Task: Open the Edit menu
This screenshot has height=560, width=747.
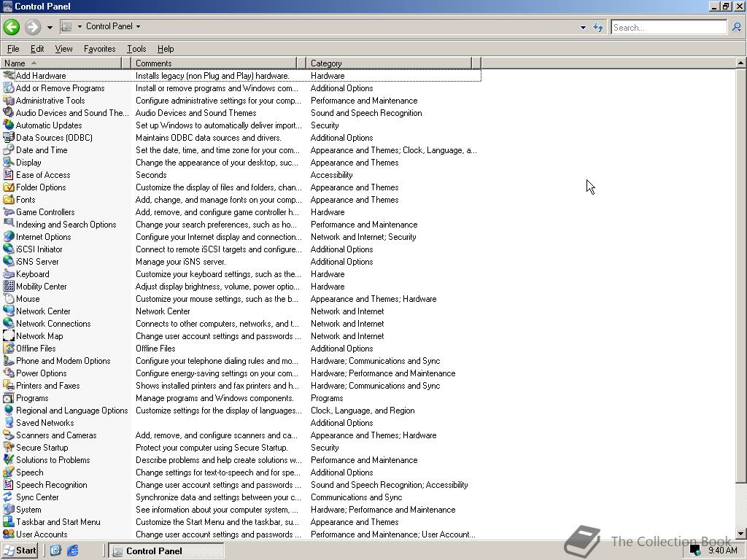Action: click(37, 49)
